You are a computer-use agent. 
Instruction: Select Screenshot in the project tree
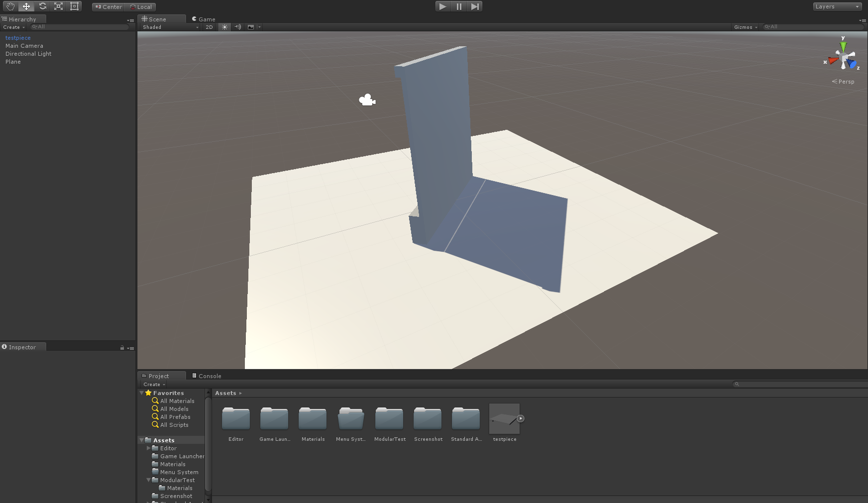172,496
